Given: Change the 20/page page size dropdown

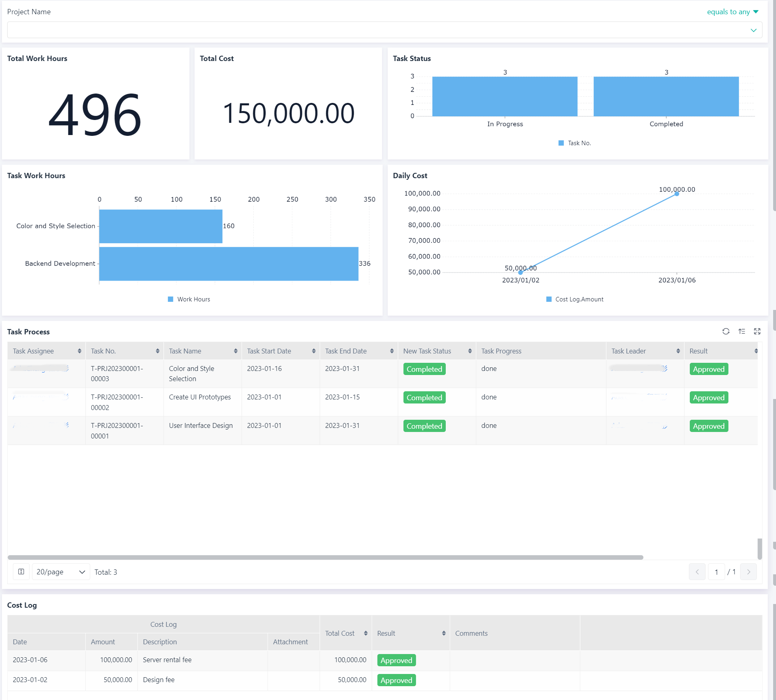Looking at the screenshot, I should coord(61,572).
